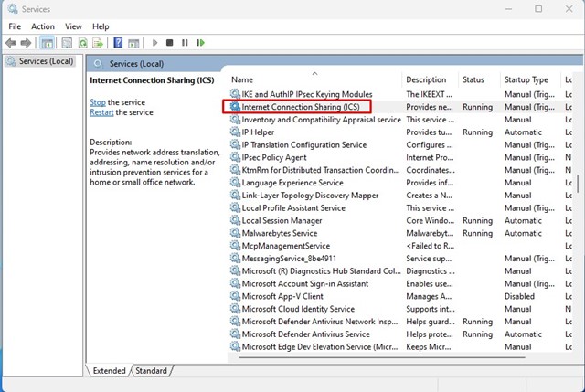Select Microsoft Edge Dev Elevation Service row
Viewport: 585px width, 392px height.
pyautogui.click(x=320, y=347)
